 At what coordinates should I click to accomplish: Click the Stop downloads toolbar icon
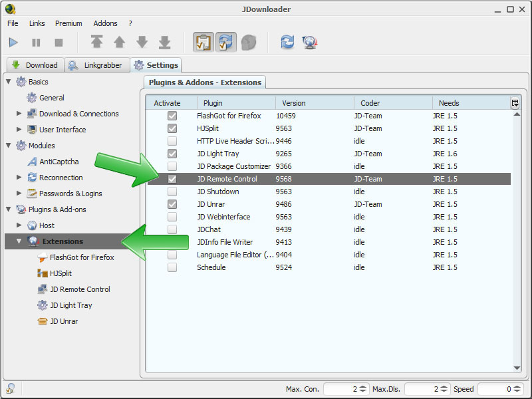(59, 43)
